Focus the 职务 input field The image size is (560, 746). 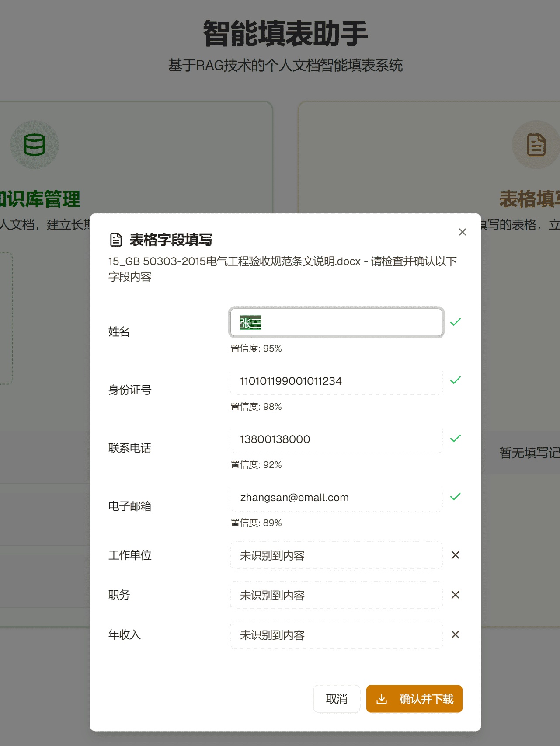[x=336, y=595]
